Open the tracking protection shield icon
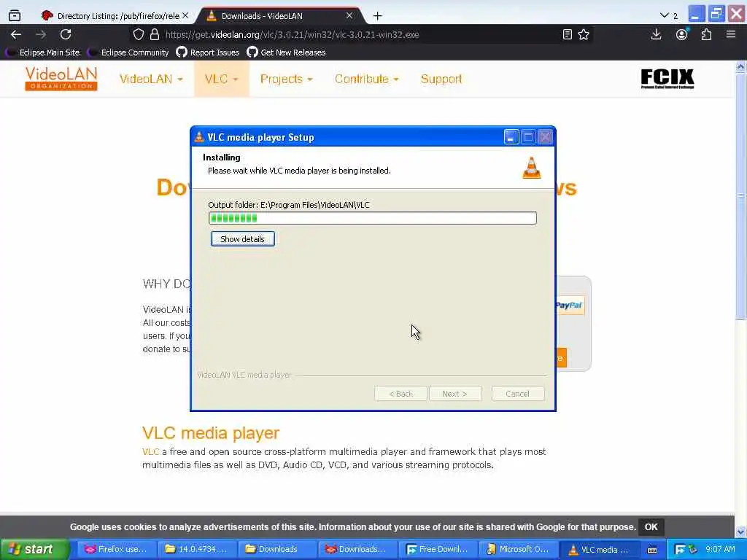The width and height of the screenshot is (747, 560). (138, 34)
